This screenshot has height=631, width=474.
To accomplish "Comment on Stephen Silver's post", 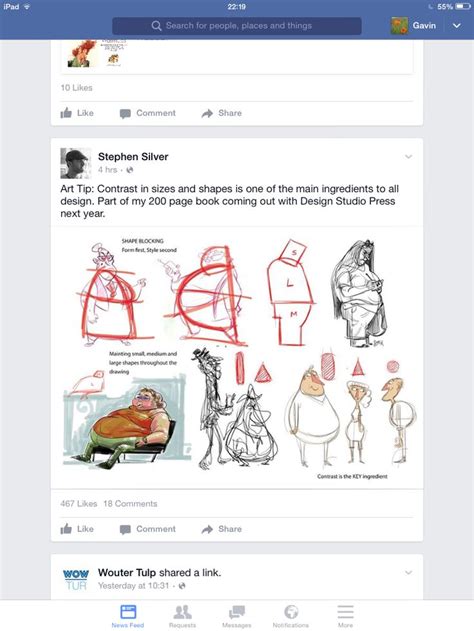I will (x=148, y=529).
